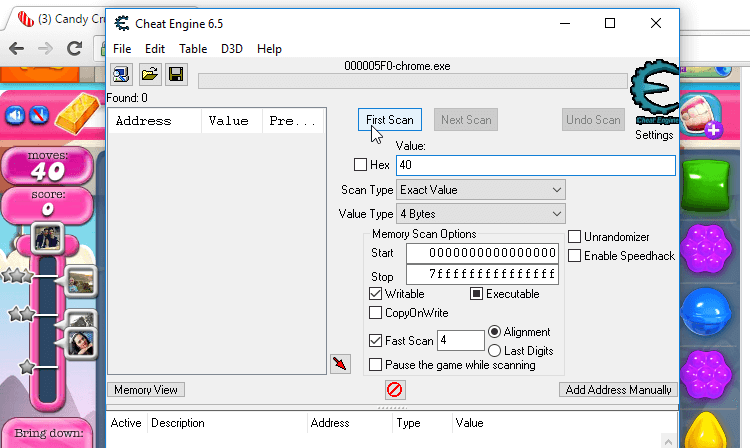Click the Start address field
This screenshot has height=448, width=750.
pos(482,253)
